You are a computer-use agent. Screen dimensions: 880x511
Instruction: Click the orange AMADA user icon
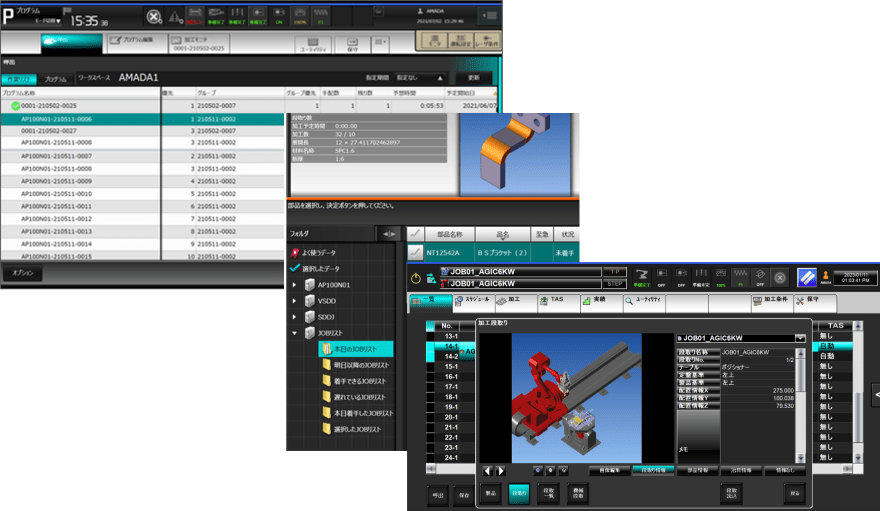tap(826, 277)
